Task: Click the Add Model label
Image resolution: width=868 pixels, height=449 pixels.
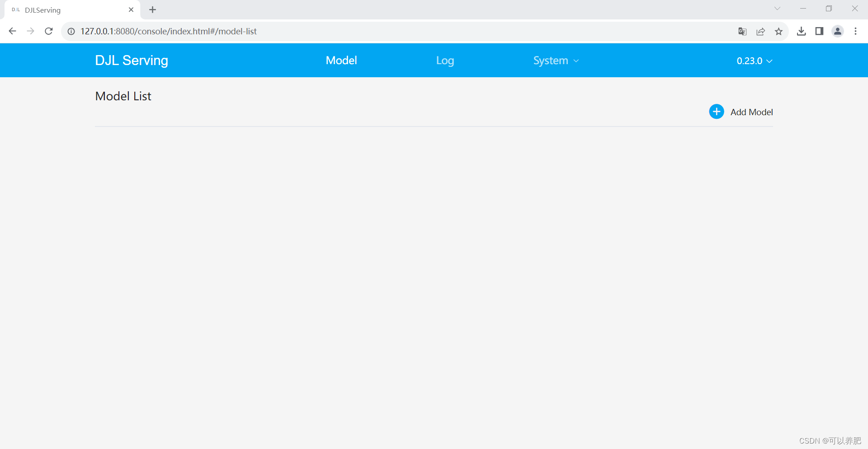Action: point(751,112)
